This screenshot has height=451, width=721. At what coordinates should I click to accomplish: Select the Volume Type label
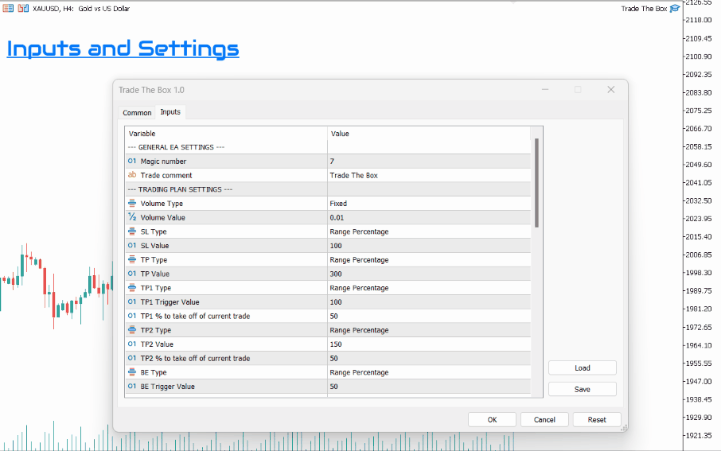coord(161,203)
